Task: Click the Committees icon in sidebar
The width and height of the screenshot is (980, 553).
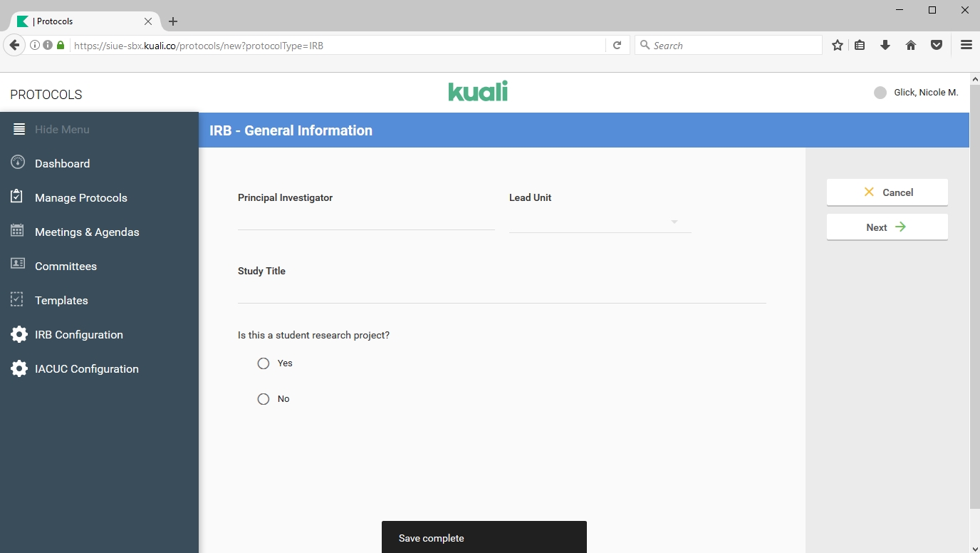Action: (18, 264)
